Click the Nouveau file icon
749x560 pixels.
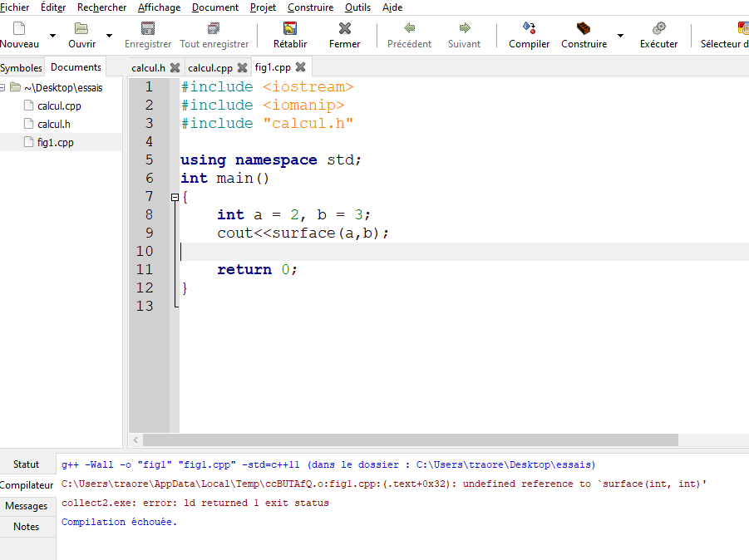click(18, 29)
